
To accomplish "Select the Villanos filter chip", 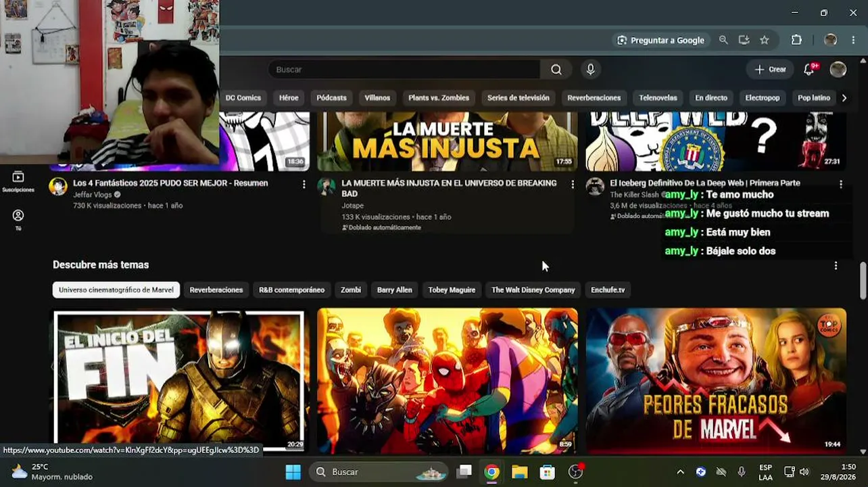I will (377, 98).
